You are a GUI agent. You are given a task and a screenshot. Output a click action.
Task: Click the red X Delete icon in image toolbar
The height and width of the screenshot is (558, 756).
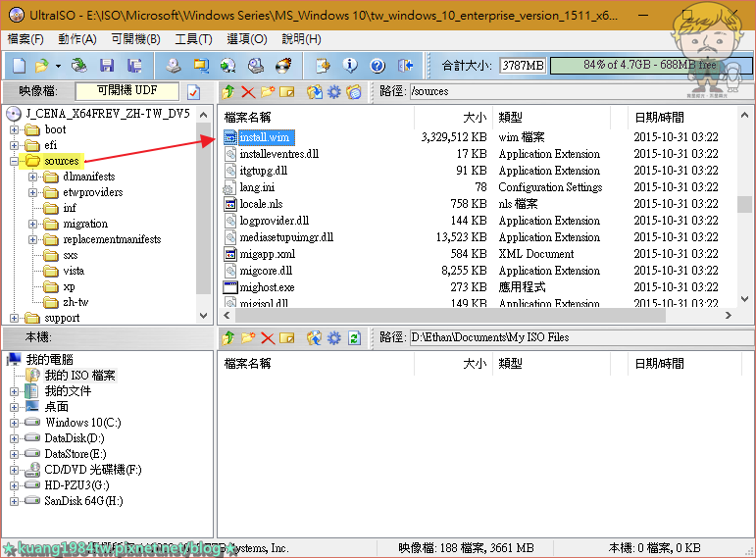click(x=248, y=91)
